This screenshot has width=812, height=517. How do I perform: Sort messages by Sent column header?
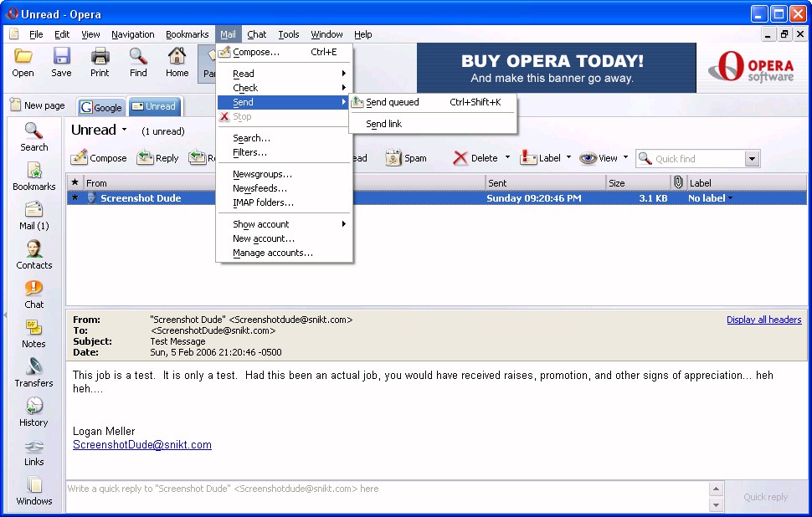point(544,182)
